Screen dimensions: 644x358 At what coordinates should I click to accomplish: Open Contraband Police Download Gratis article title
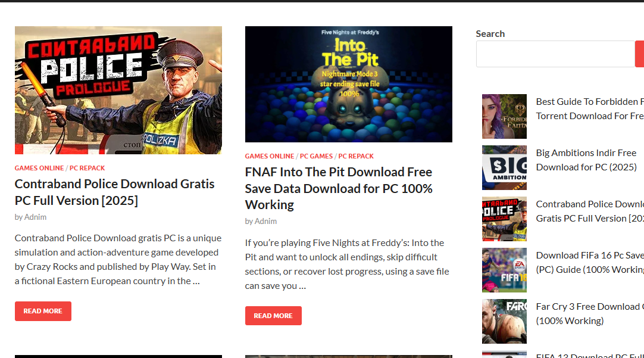[115, 192]
